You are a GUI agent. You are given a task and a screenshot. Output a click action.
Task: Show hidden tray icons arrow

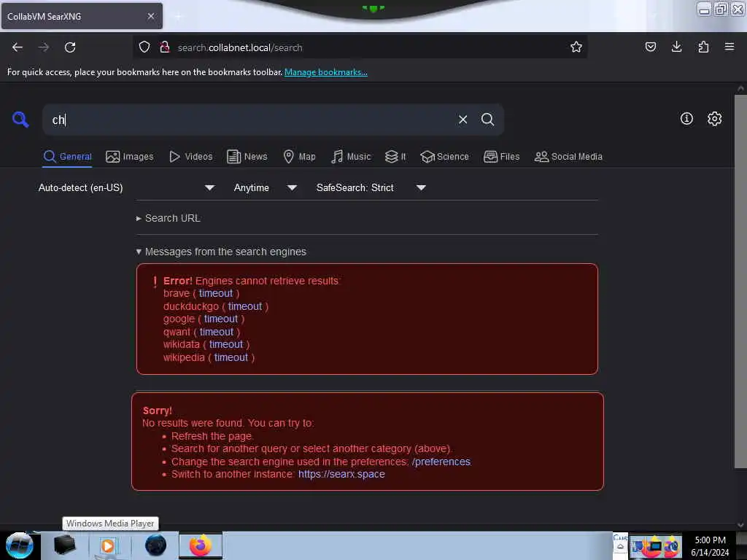[x=620, y=547]
